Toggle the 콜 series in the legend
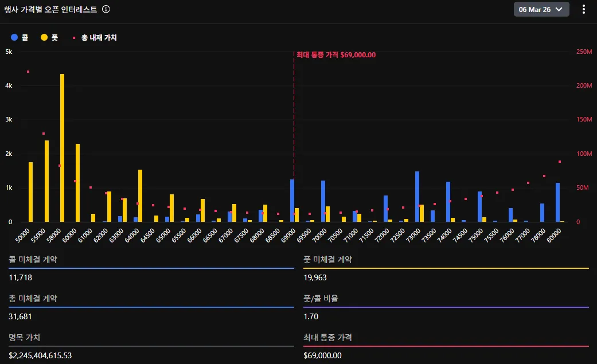This screenshot has height=364, width=597. [x=19, y=37]
